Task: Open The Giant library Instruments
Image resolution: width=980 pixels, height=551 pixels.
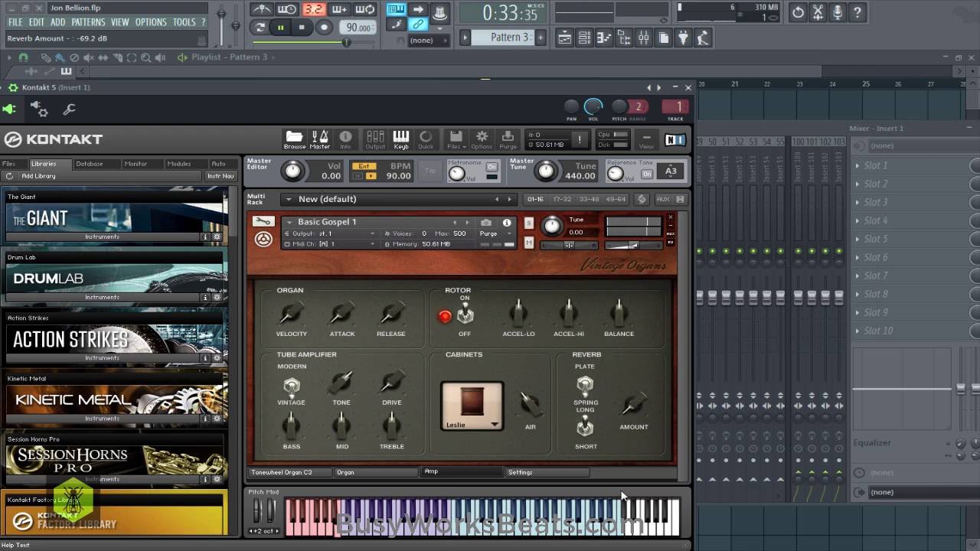Action: pos(102,236)
